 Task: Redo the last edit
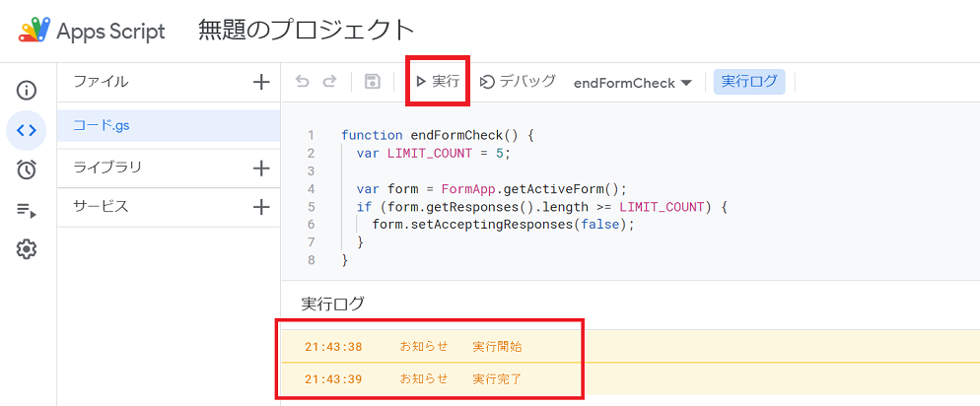329,82
